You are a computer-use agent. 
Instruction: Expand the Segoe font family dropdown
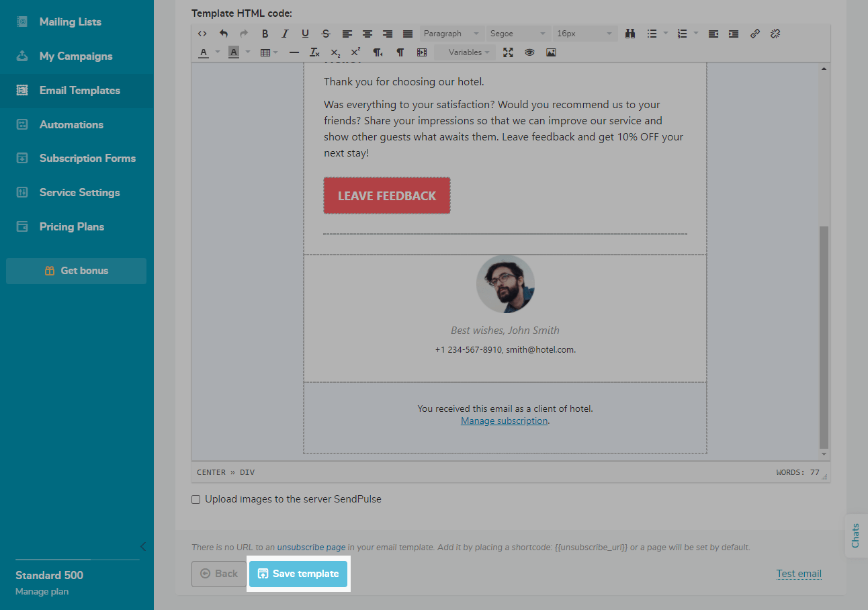(x=517, y=34)
